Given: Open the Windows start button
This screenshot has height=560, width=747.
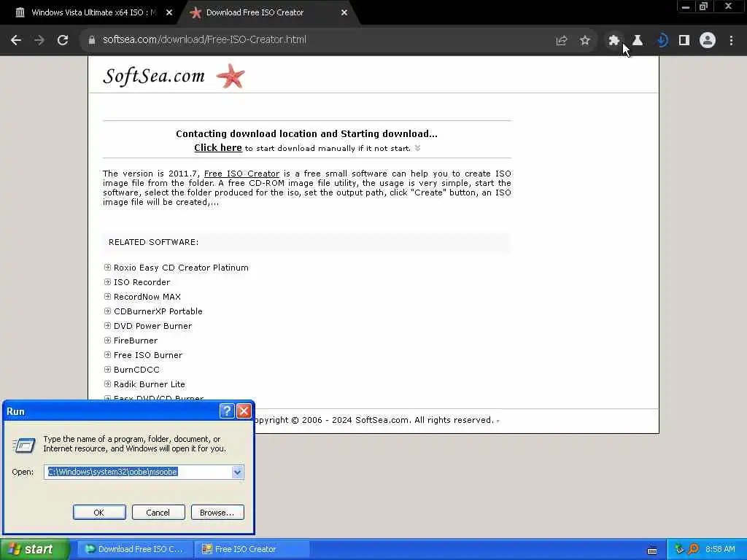Looking at the screenshot, I should point(34,549).
